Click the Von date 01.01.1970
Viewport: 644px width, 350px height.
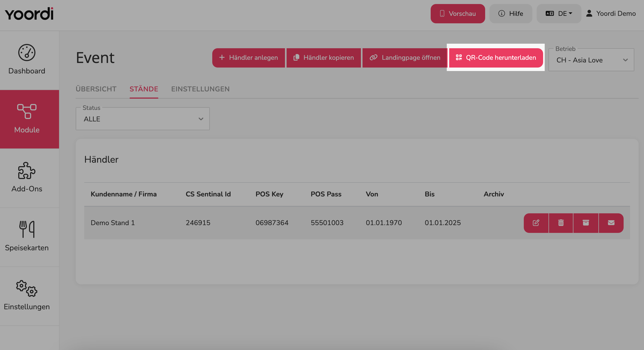click(384, 223)
